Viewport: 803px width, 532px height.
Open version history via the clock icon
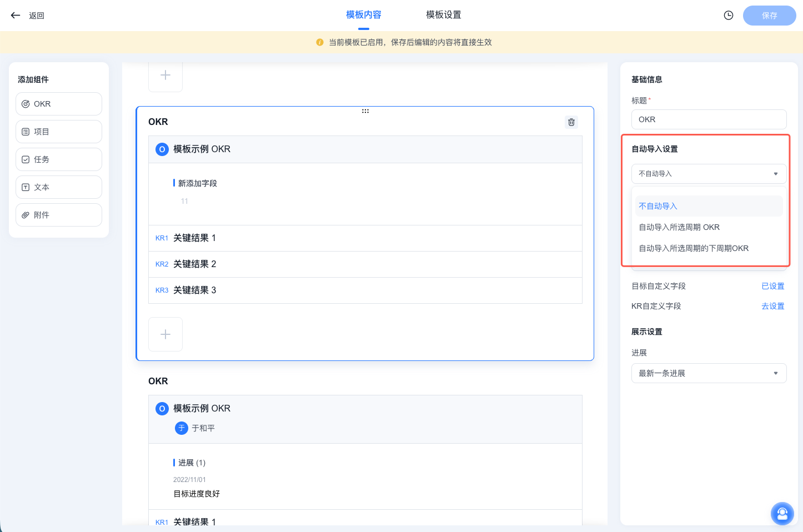[728, 15]
